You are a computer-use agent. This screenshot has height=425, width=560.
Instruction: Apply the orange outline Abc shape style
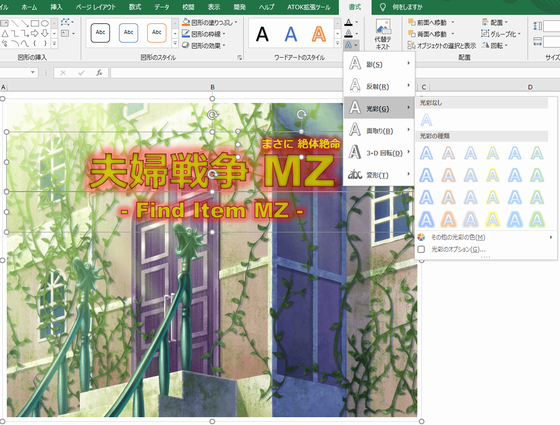click(156, 33)
